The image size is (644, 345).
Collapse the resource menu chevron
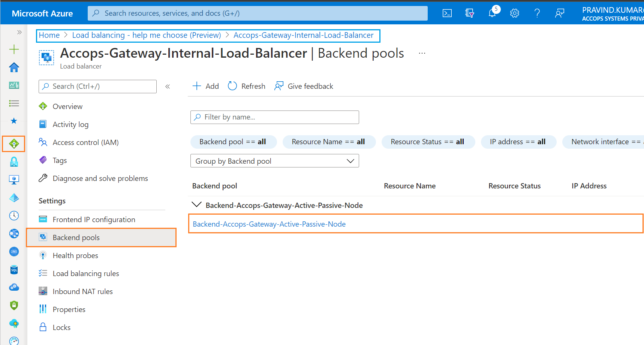pyautogui.click(x=168, y=87)
